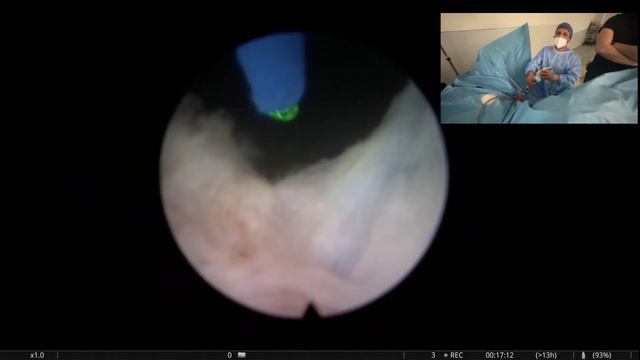Click the battery icon in status bar
640x360 pixels.
(x=583, y=355)
